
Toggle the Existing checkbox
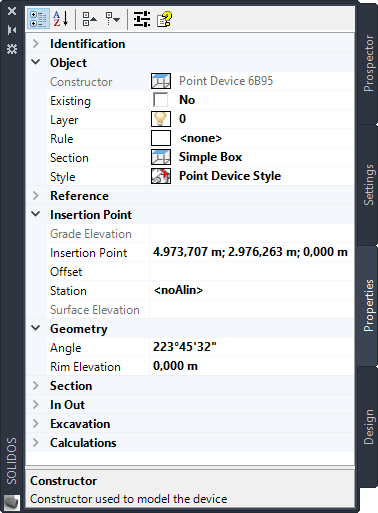pos(160,100)
